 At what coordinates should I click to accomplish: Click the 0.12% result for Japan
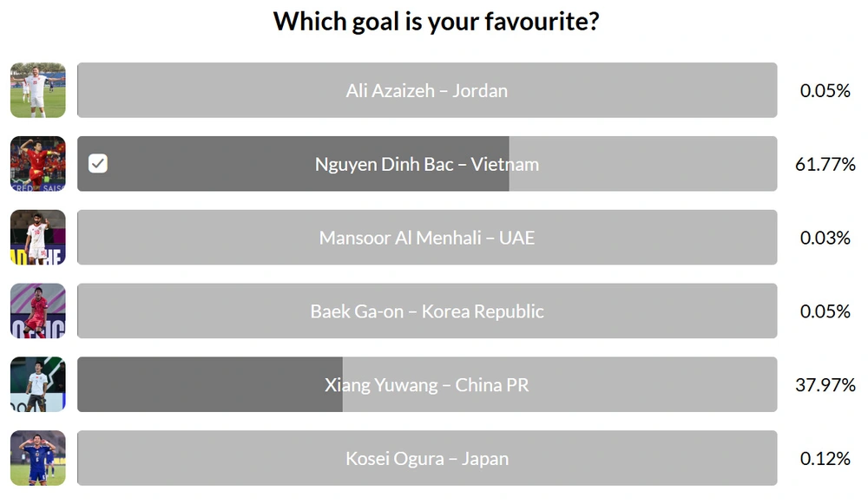(x=825, y=458)
